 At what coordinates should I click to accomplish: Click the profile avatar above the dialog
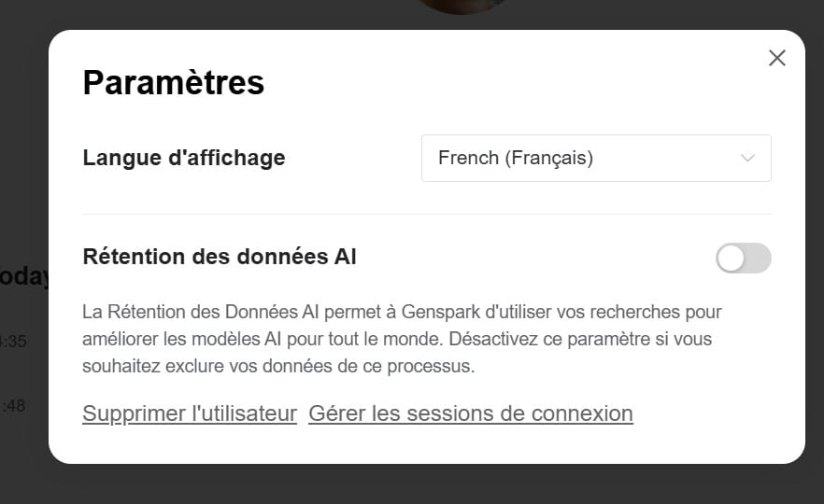[463, 7]
